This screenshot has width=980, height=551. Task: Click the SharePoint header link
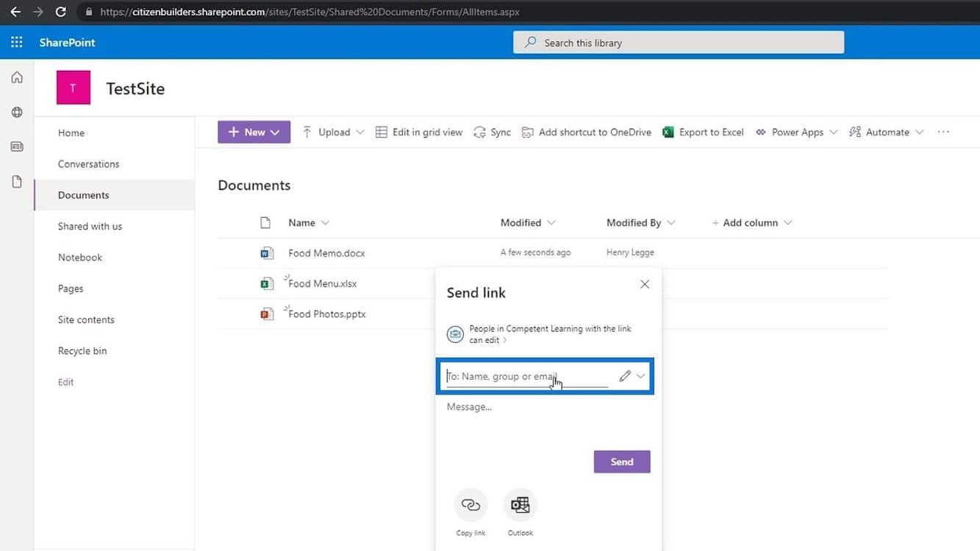pyautogui.click(x=68, y=43)
